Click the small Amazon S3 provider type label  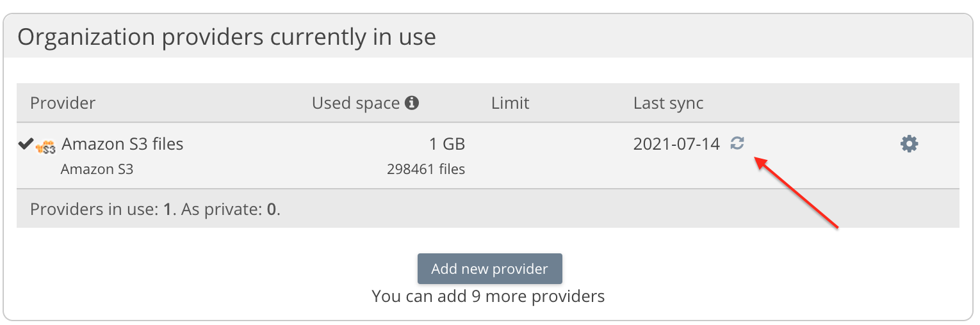(97, 170)
